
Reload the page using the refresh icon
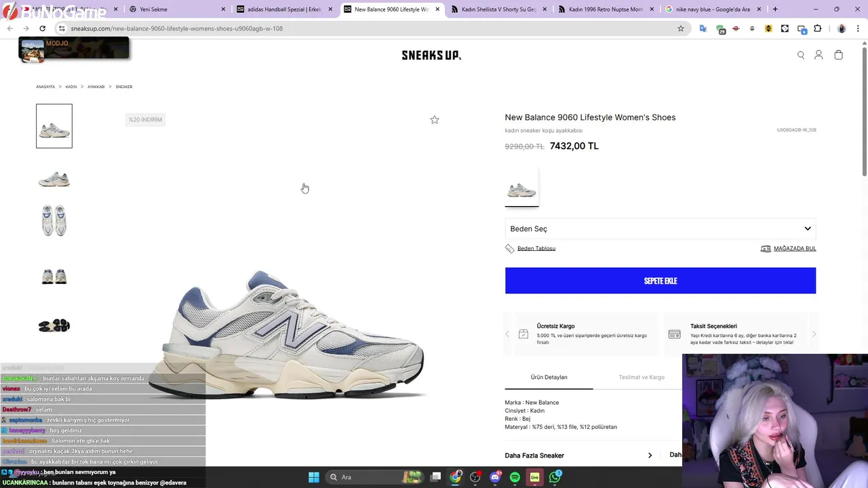click(42, 28)
